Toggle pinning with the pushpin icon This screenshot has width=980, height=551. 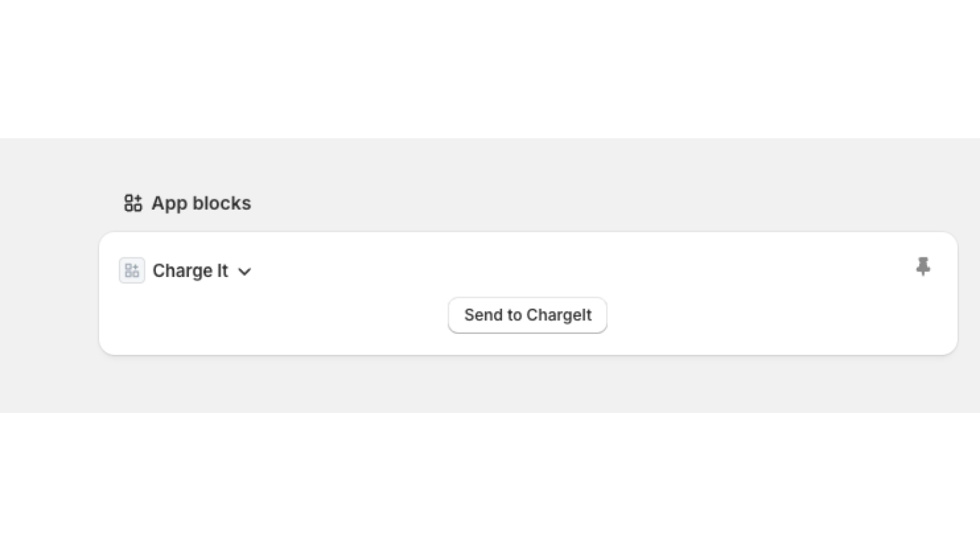(923, 266)
